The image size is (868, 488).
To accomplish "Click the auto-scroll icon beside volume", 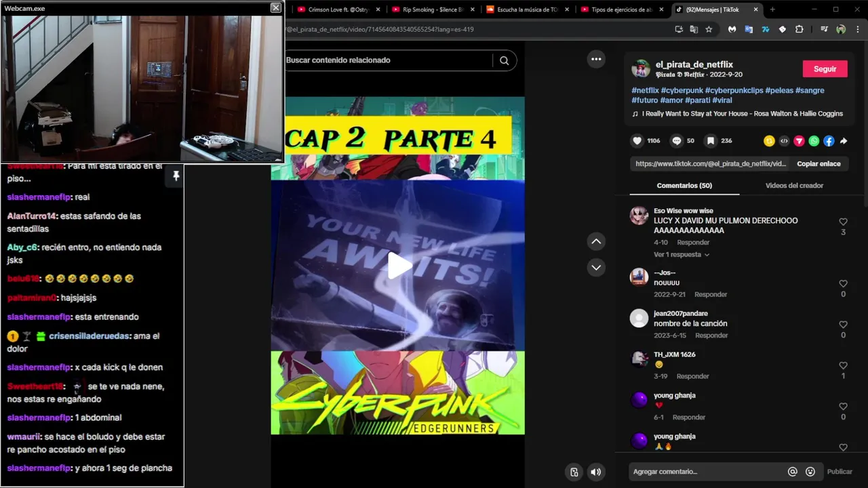I will tap(574, 472).
